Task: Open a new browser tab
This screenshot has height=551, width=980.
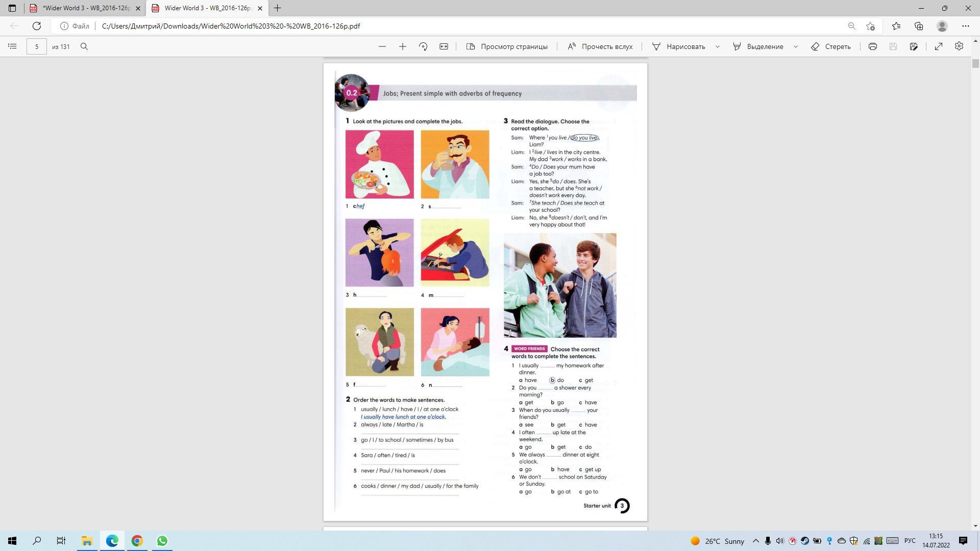Action: click(278, 8)
